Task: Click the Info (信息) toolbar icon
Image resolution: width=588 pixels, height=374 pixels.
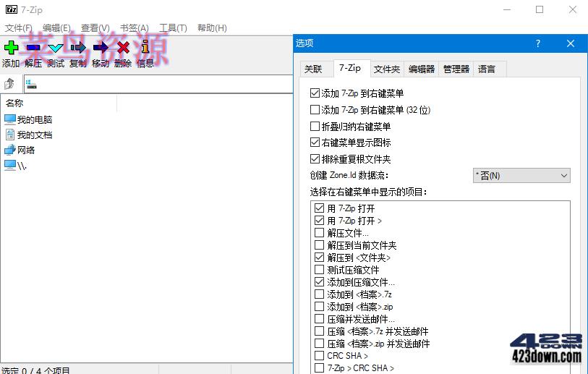Action: pyautogui.click(x=145, y=47)
